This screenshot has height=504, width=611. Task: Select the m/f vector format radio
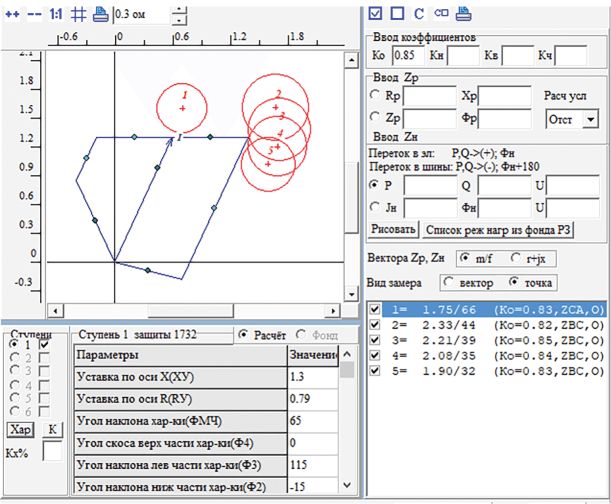click(464, 258)
